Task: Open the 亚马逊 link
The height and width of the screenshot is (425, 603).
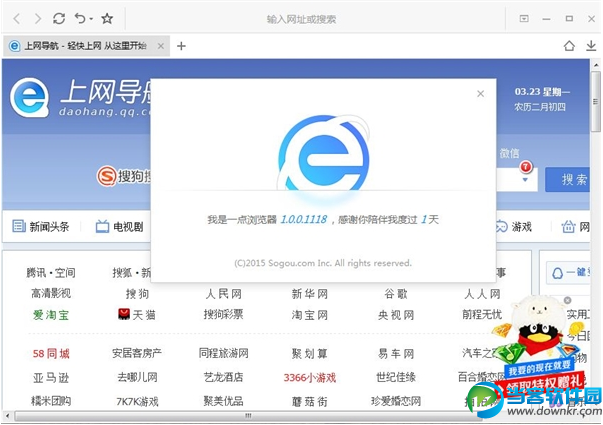Action: coord(51,378)
